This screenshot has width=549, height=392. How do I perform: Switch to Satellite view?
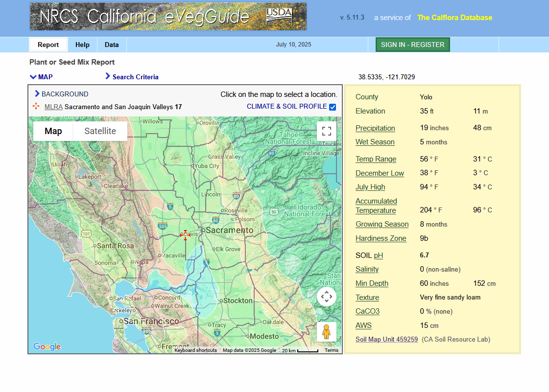point(99,131)
